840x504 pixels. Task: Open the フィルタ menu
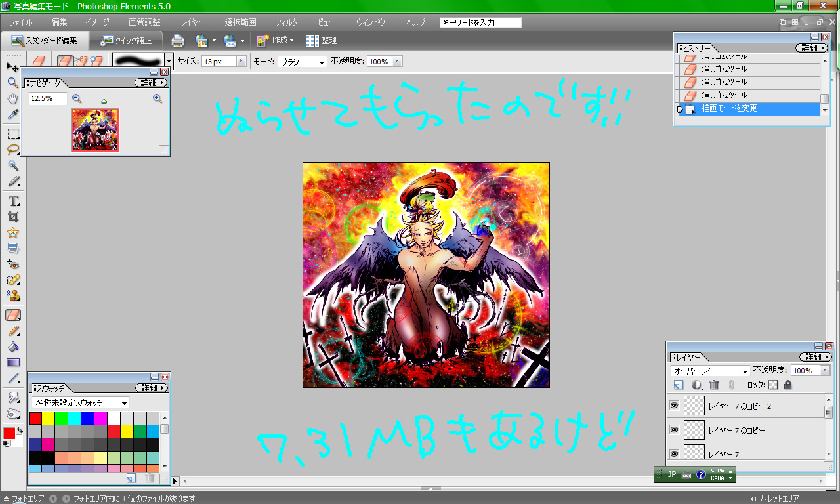287,22
